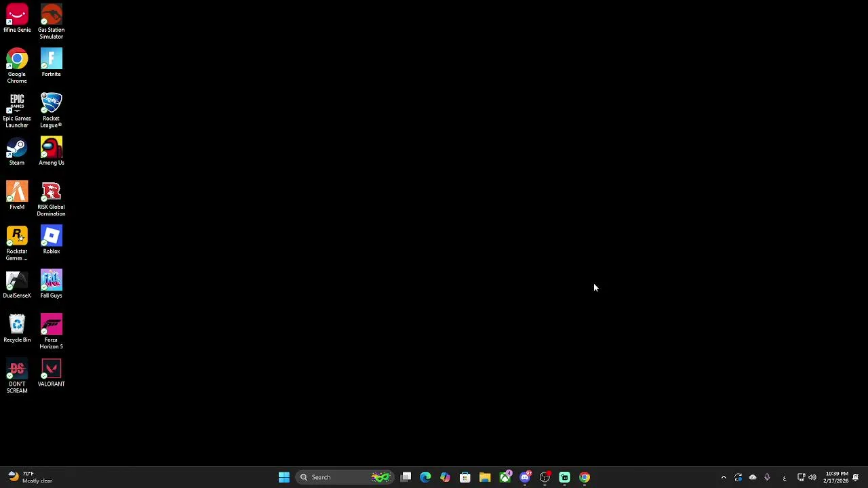Viewport: 868px width, 488px height.
Task: Expand the hidden system tray icons
Action: click(x=724, y=477)
